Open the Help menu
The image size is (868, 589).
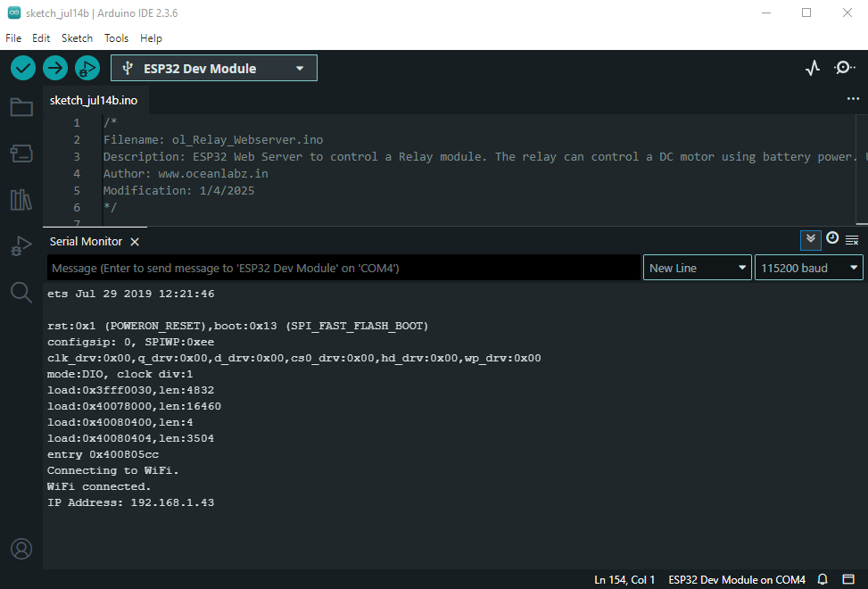pyautogui.click(x=151, y=38)
